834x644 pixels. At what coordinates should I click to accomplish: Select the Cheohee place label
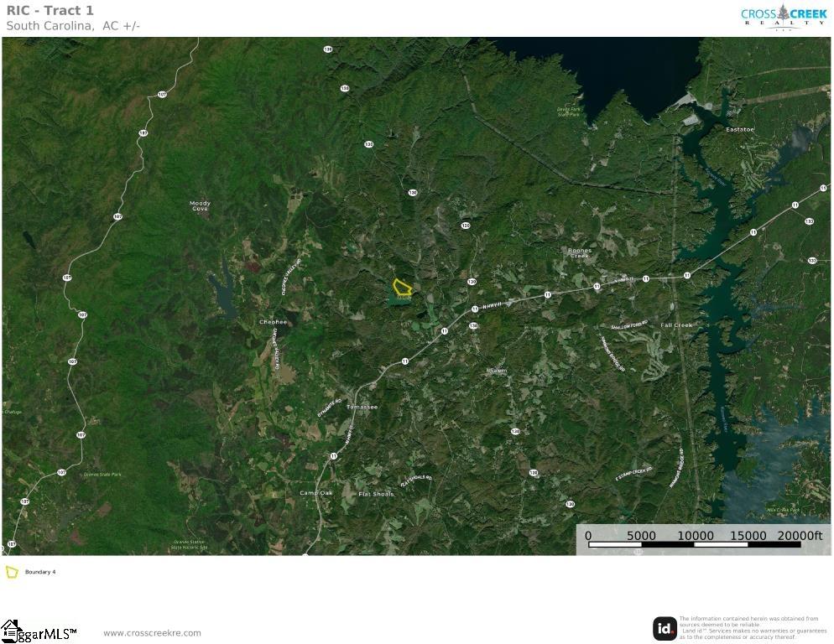pos(273,322)
